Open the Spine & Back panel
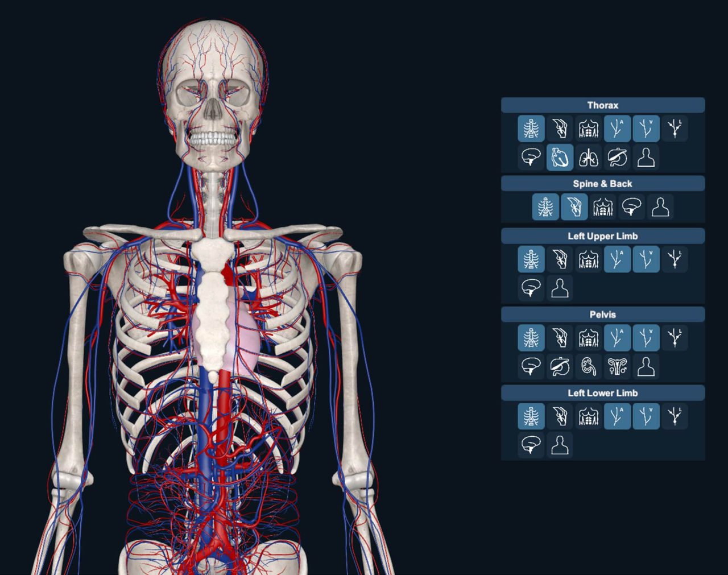The height and width of the screenshot is (575, 728). coord(603,183)
